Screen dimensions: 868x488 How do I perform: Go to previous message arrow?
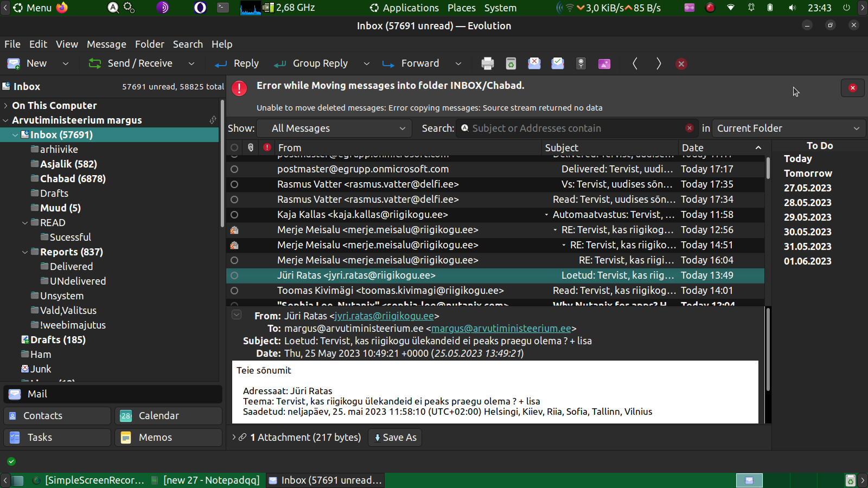coord(635,63)
